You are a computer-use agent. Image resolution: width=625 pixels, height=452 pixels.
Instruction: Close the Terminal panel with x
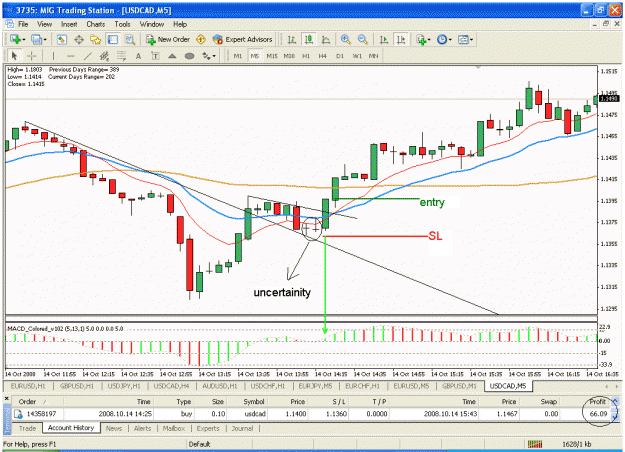(x=6, y=399)
